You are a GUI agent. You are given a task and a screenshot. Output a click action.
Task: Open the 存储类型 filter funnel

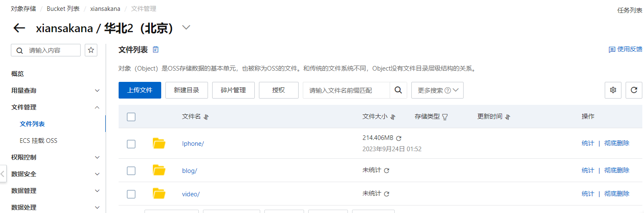pyautogui.click(x=445, y=117)
